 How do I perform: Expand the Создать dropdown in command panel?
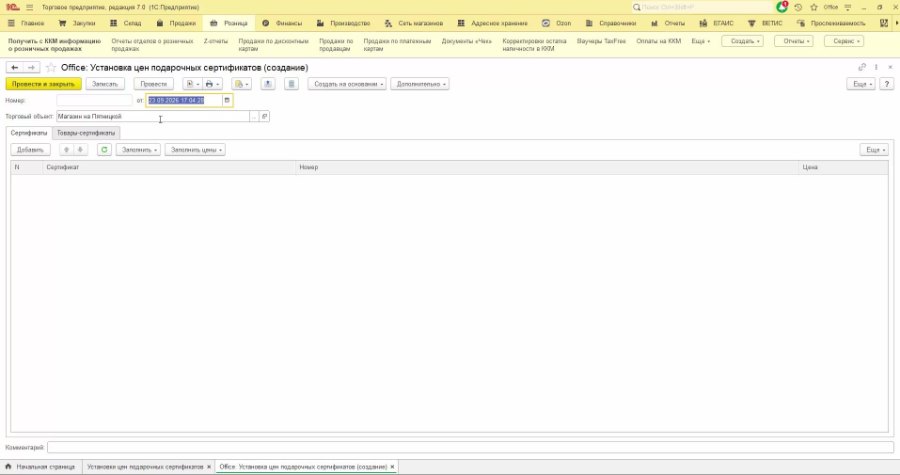point(742,41)
